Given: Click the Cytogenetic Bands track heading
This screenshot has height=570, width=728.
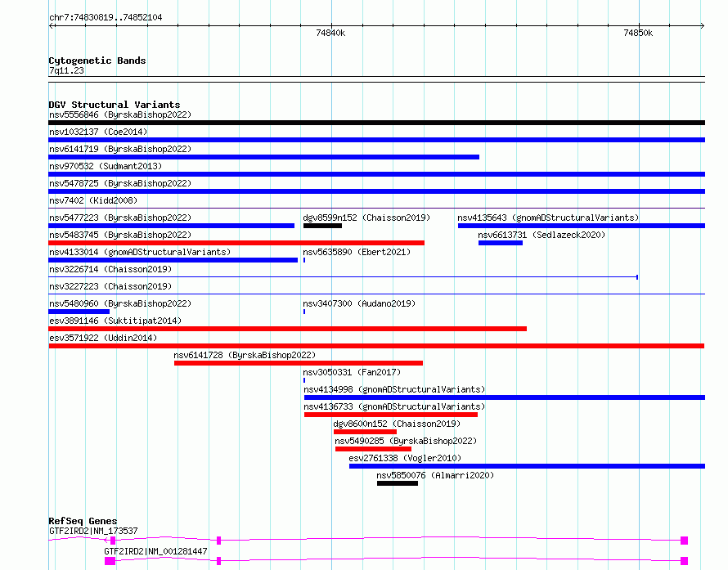Looking at the screenshot, I should [x=97, y=61].
